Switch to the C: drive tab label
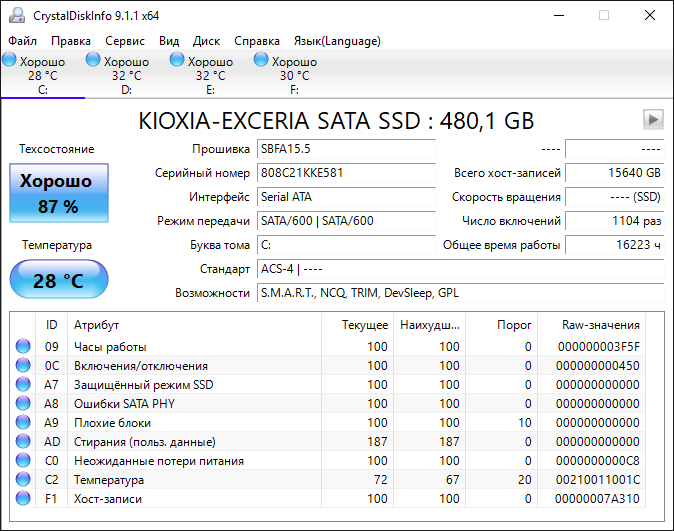674x531 pixels. (43, 90)
